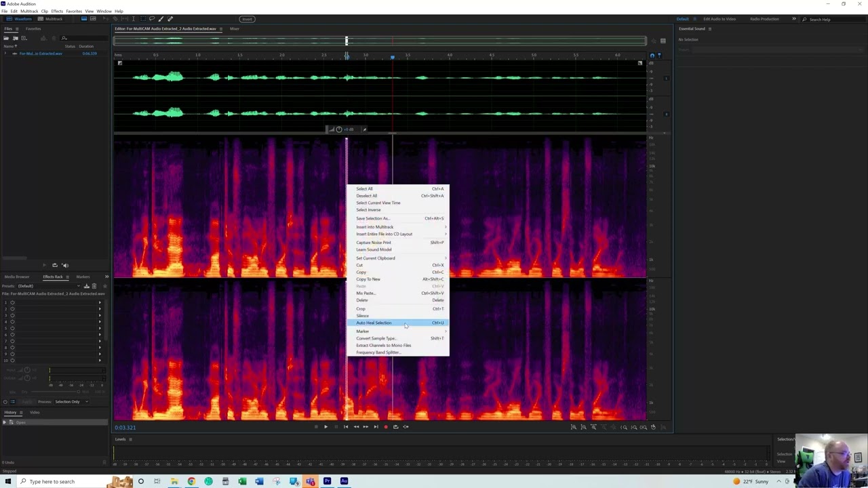Play the audio with transport Play button
The width and height of the screenshot is (868, 488).
click(x=325, y=427)
